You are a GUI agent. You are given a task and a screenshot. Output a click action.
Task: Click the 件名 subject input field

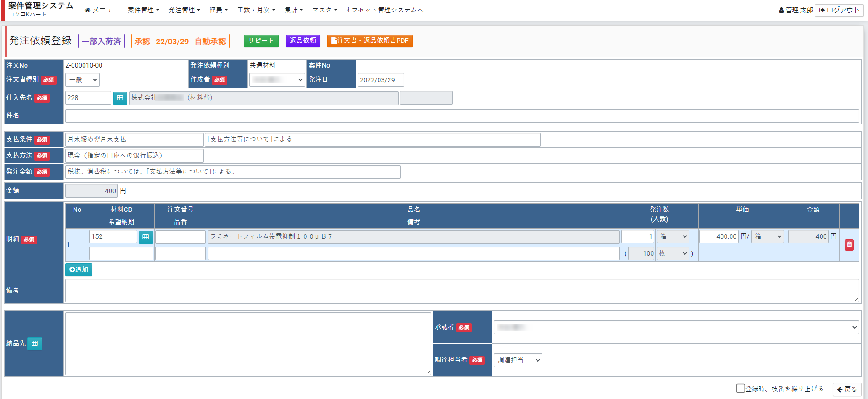pos(462,116)
